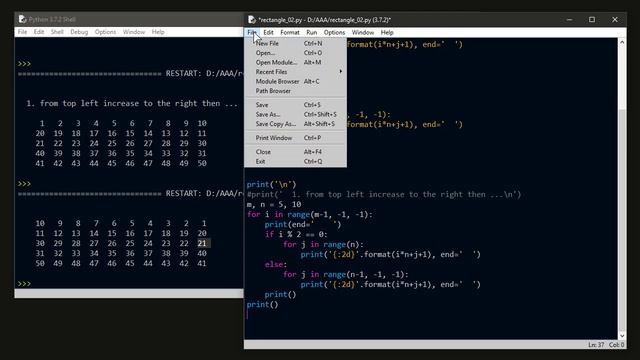This screenshot has width=640, height=360.
Task: Click the 'for j in range(n):' line
Action: coord(323,244)
